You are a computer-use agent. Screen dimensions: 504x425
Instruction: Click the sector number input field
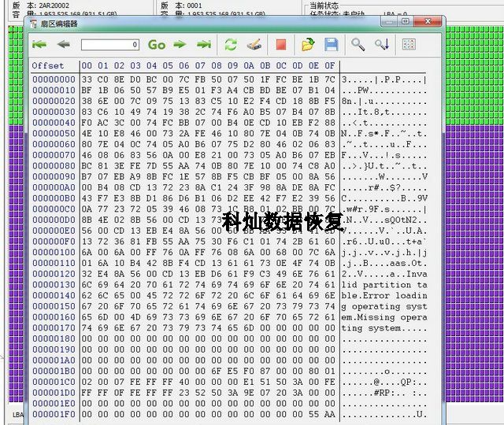(x=110, y=45)
